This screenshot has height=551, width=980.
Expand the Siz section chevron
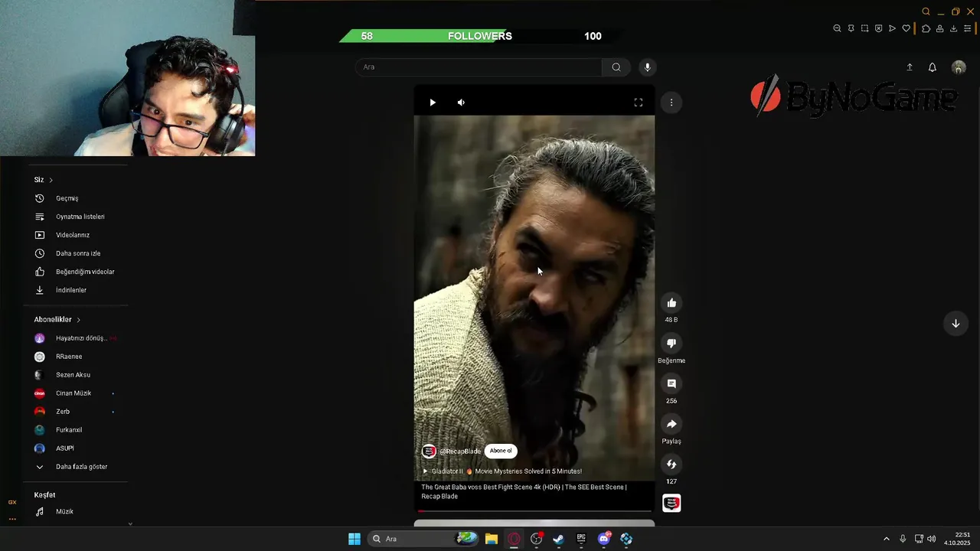(x=51, y=180)
